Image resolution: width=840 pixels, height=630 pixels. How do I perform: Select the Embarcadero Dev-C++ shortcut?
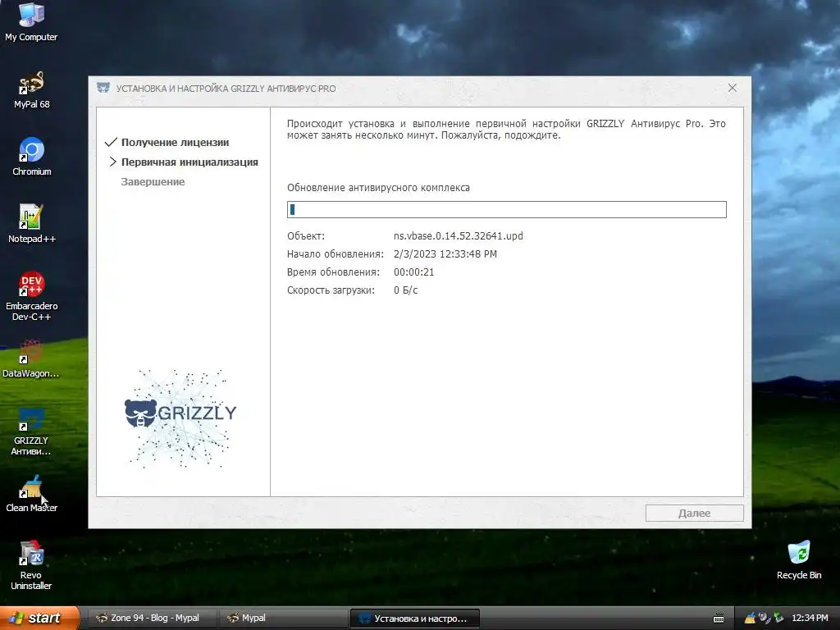32,296
